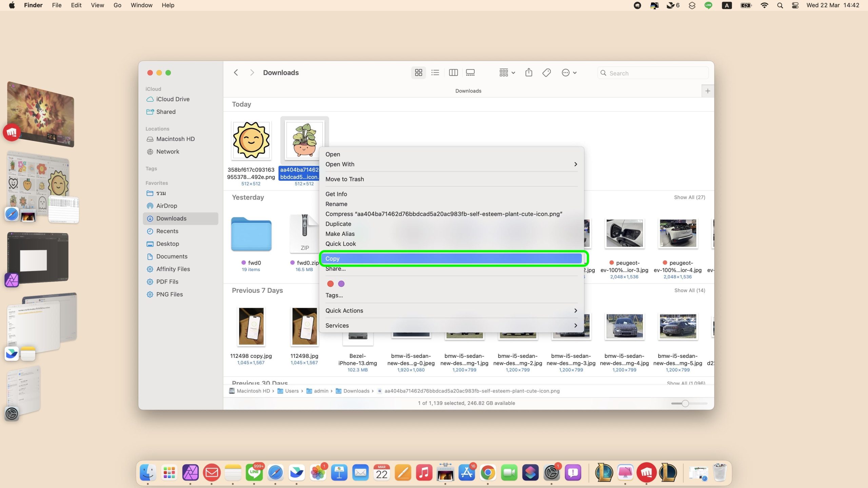Switch to icon view mode
868x488 pixels.
[x=418, y=73]
